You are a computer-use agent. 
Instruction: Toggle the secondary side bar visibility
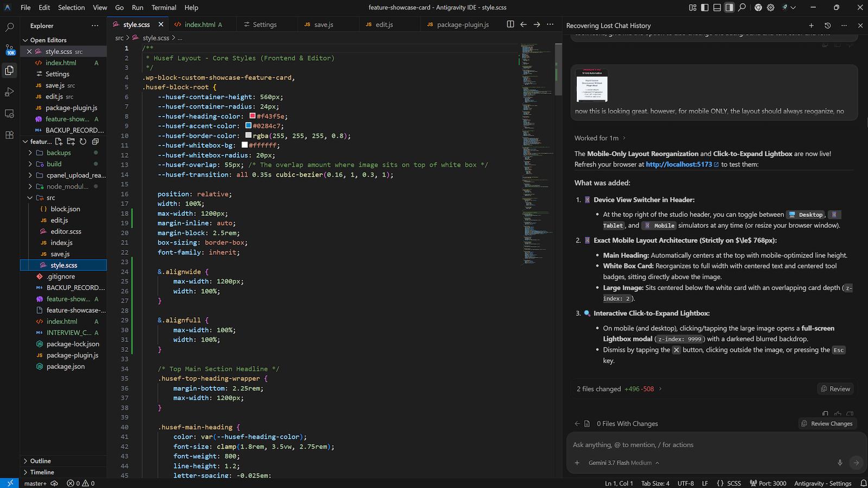click(x=729, y=8)
